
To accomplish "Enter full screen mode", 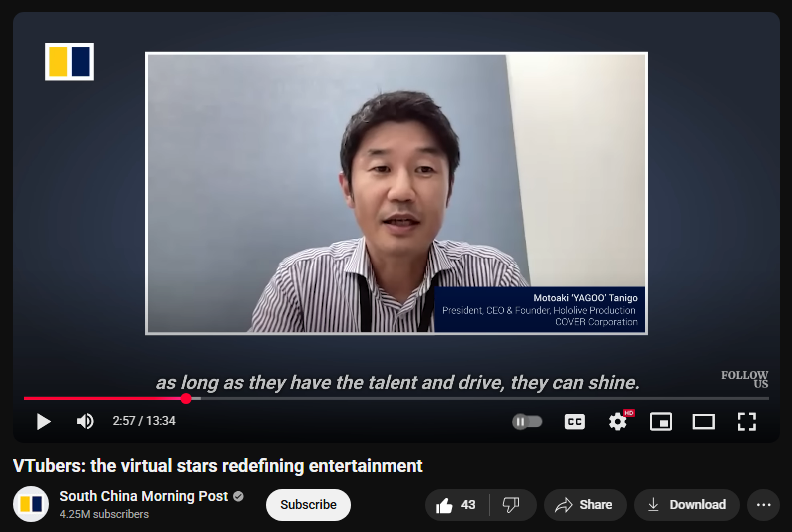I will pos(746,422).
